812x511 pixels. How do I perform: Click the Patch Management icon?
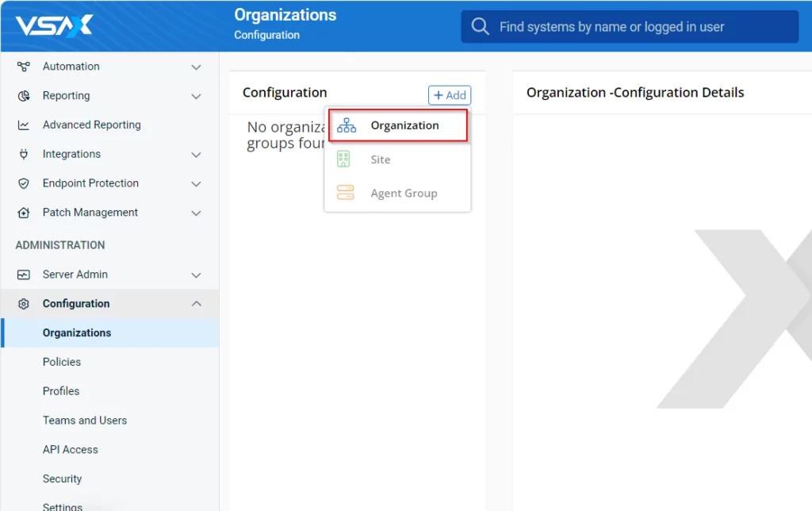[x=24, y=213]
